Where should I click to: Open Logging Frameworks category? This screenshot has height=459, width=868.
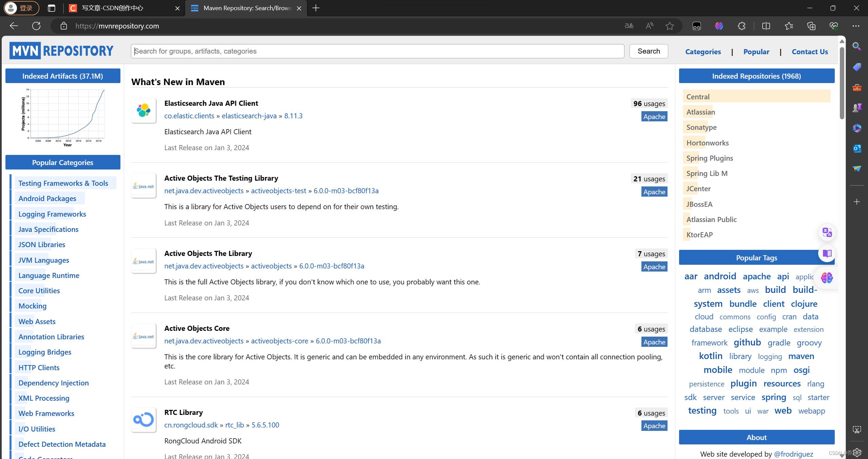52,214
